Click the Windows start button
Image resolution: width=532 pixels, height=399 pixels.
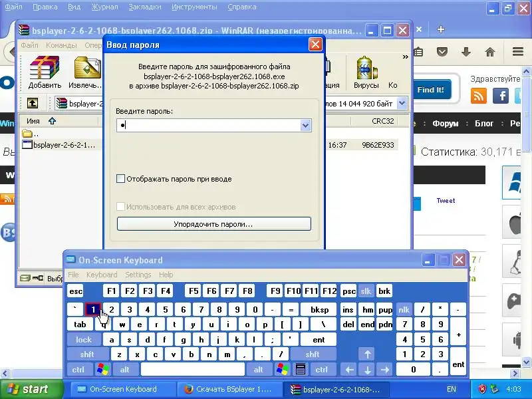pos(31,389)
